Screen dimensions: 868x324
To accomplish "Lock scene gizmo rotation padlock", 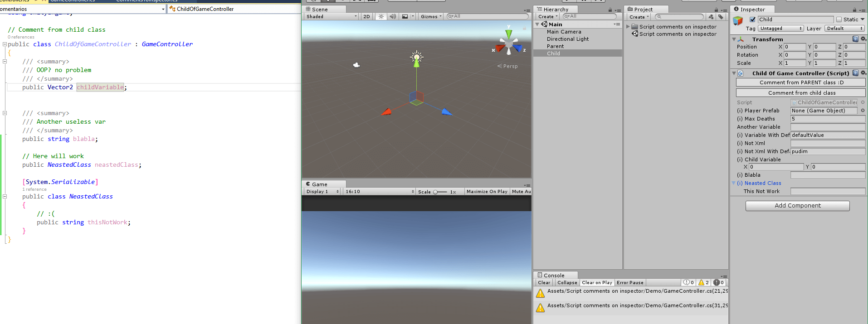I will click(524, 29).
